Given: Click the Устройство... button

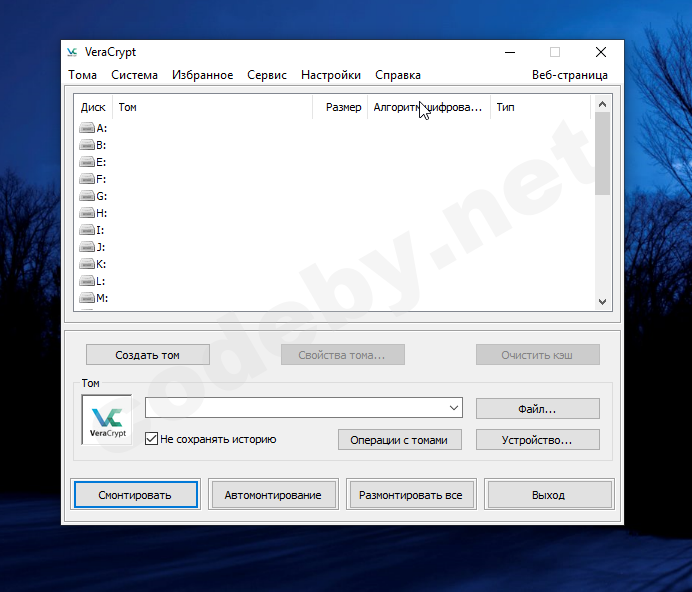Looking at the screenshot, I should point(538,440).
